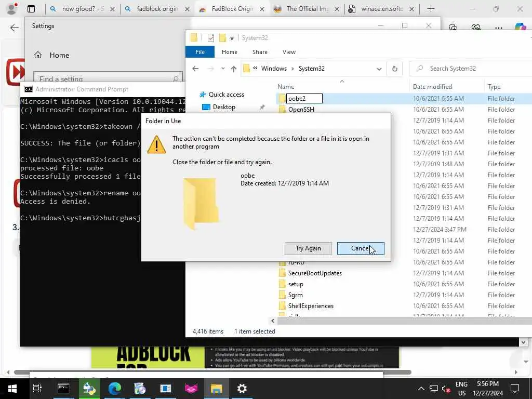Close the FadBlock Origin active tab

click(262, 9)
